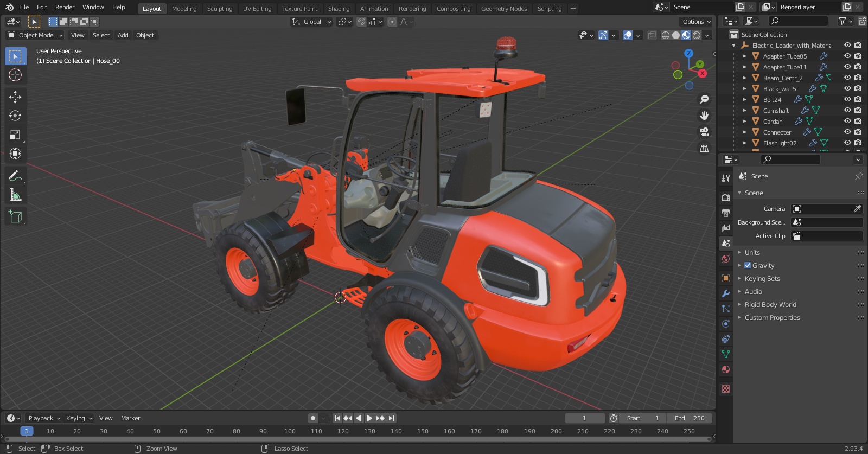Open the Material properties tab
Viewport: 868px width, 454px height.
726,369
